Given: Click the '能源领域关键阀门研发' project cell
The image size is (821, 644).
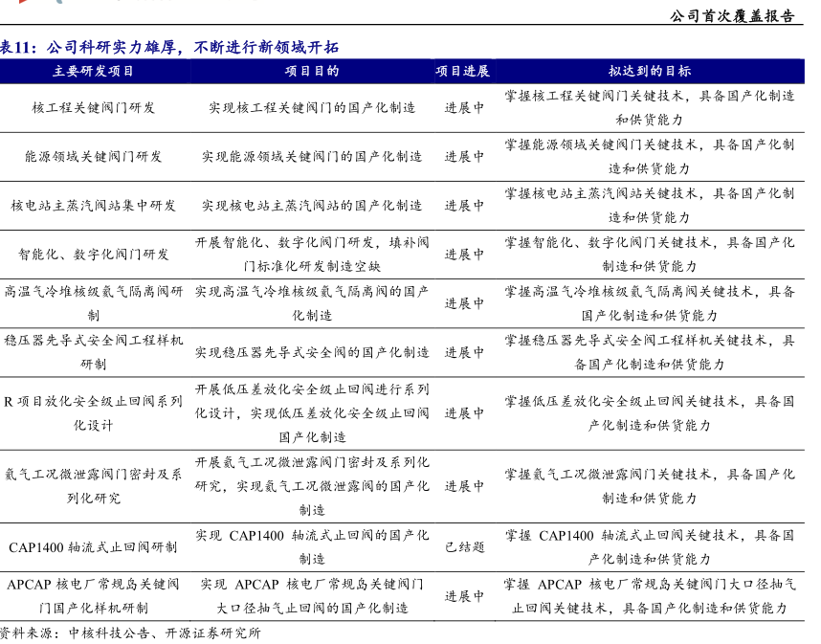Looking at the screenshot, I should point(93,157).
